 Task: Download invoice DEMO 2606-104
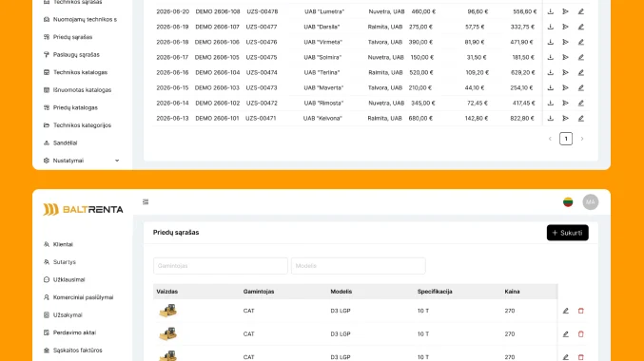(551, 72)
